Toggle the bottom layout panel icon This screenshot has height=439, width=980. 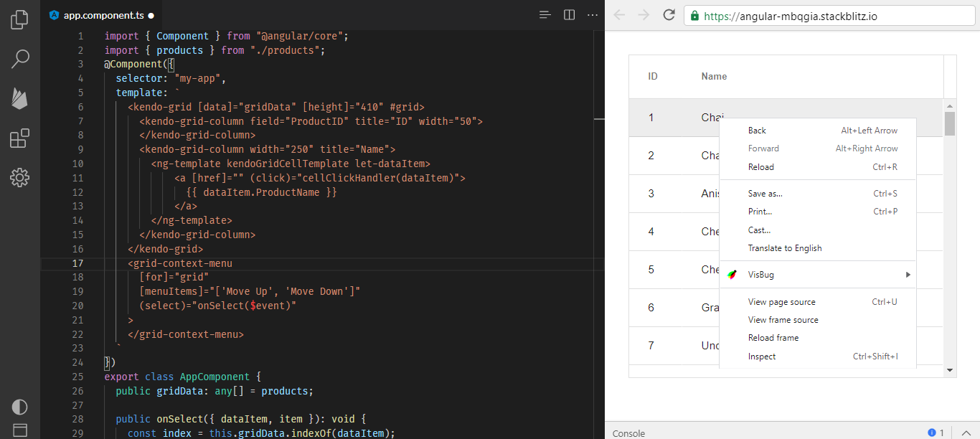[x=20, y=430]
